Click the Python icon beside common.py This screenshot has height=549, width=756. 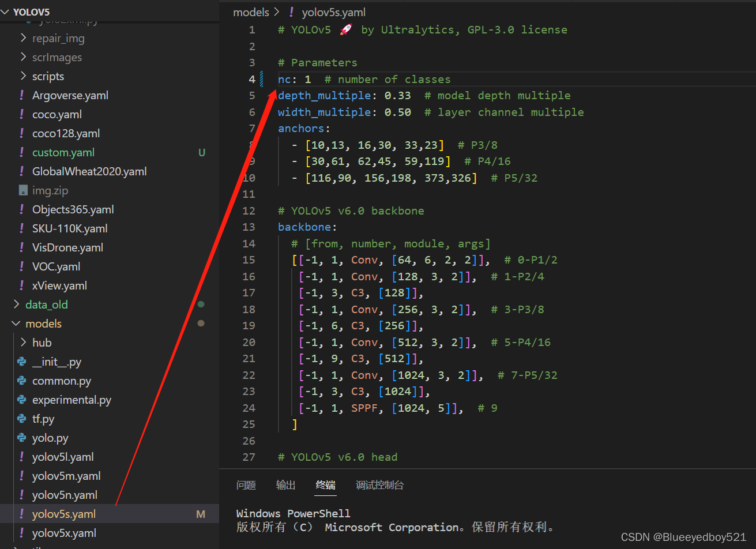tap(22, 381)
